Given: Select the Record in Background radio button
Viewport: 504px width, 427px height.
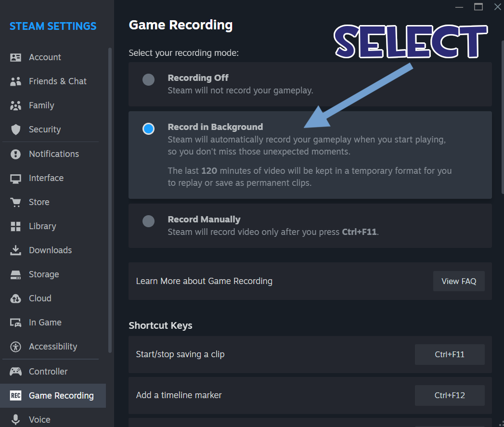Looking at the screenshot, I should click(x=148, y=129).
